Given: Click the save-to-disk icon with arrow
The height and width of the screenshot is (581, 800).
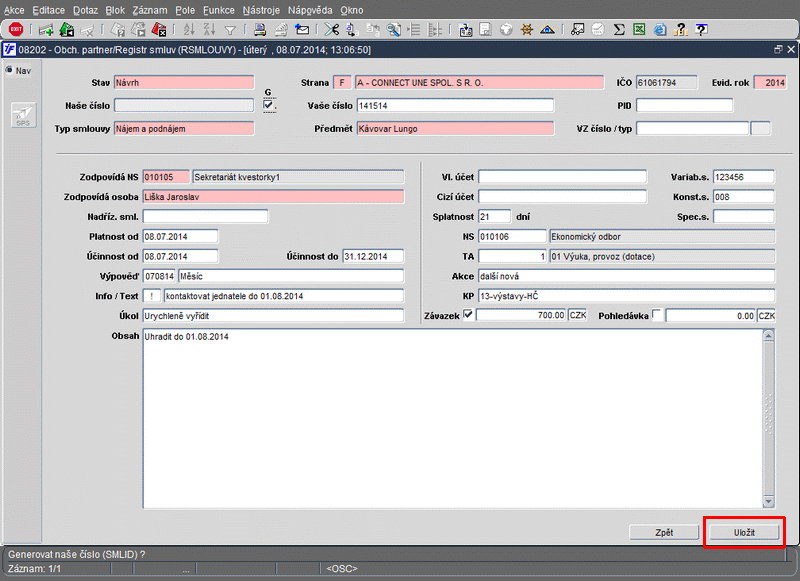Looking at the screenshot, I should coord(465,30).
